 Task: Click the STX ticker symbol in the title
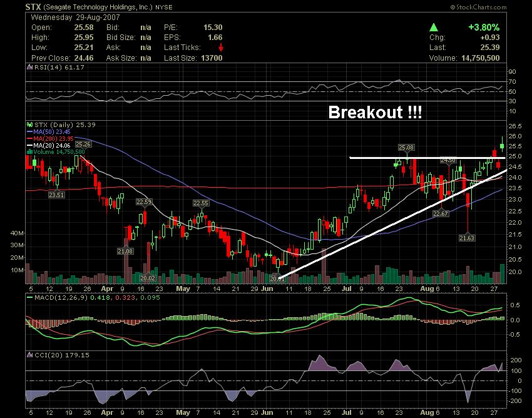[33, 7]
